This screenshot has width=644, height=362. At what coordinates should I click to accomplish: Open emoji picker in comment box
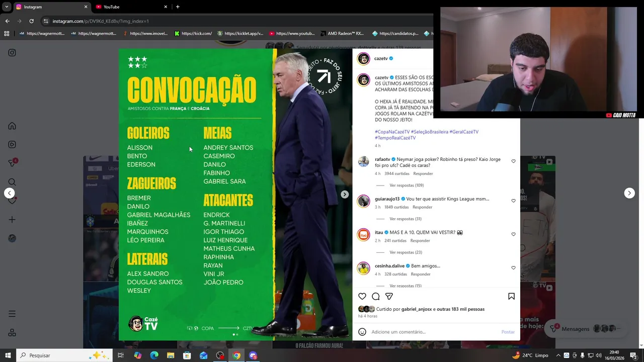click(x=362, y=332)
